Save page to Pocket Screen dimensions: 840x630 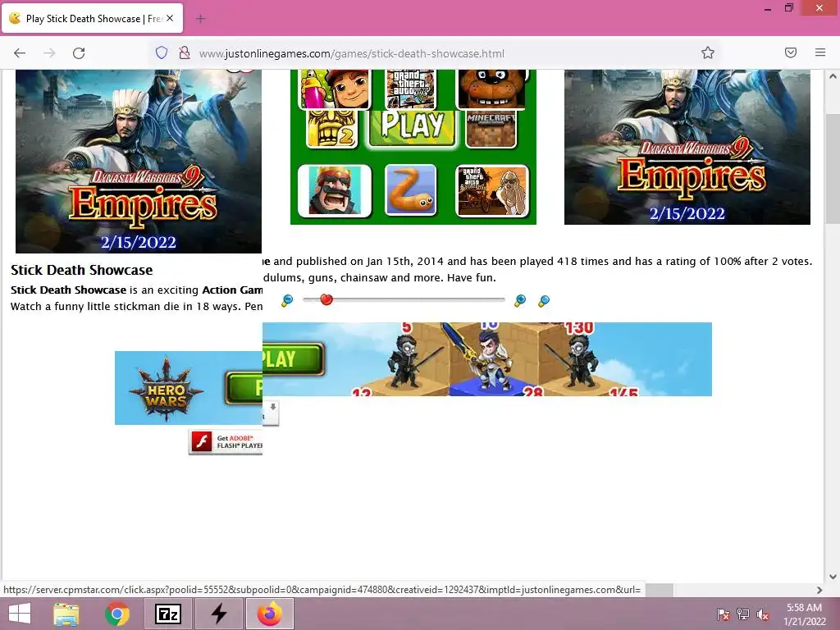pyautogui.click(x=791, y=52)
